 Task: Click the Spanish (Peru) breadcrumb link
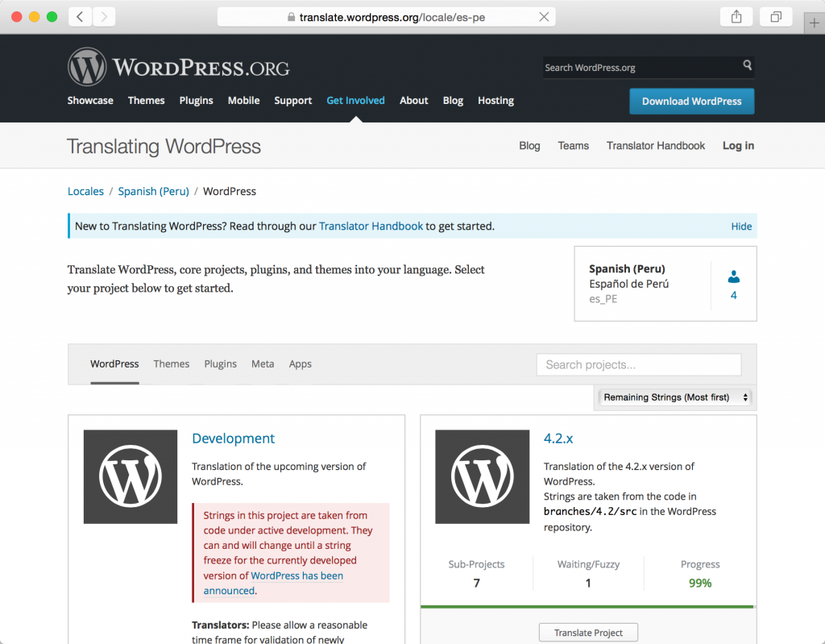154,191
